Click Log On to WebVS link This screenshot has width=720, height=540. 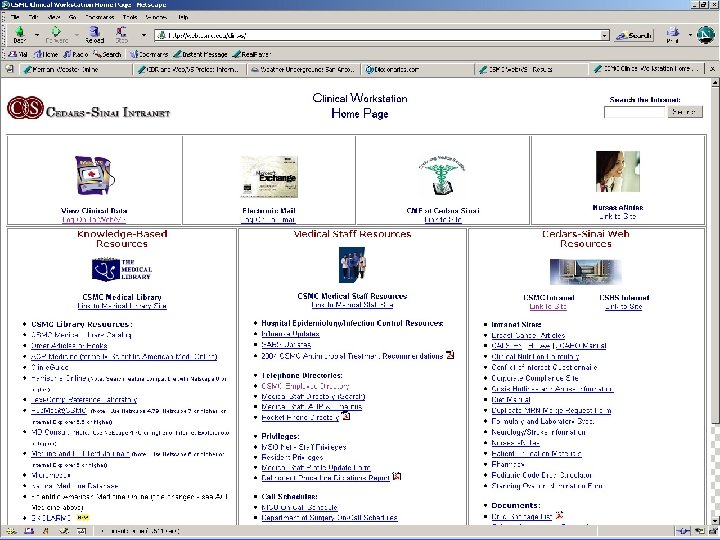94,219
